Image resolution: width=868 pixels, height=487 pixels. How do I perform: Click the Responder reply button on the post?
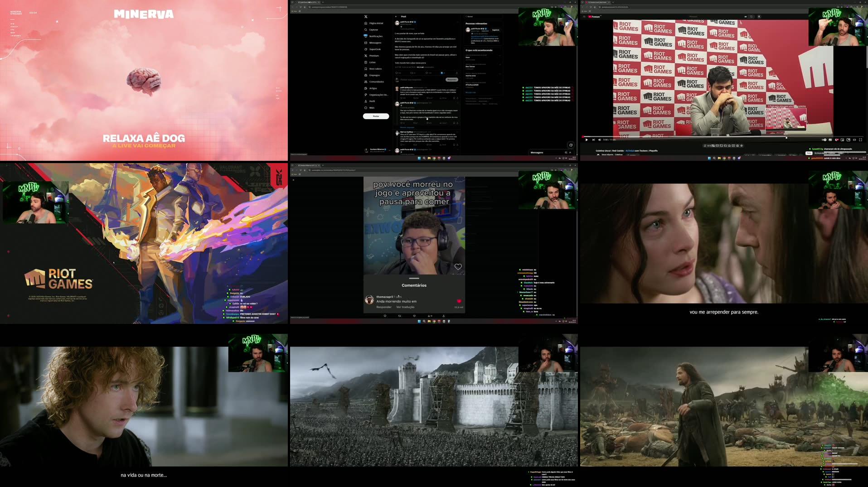[x=451, y=80]
